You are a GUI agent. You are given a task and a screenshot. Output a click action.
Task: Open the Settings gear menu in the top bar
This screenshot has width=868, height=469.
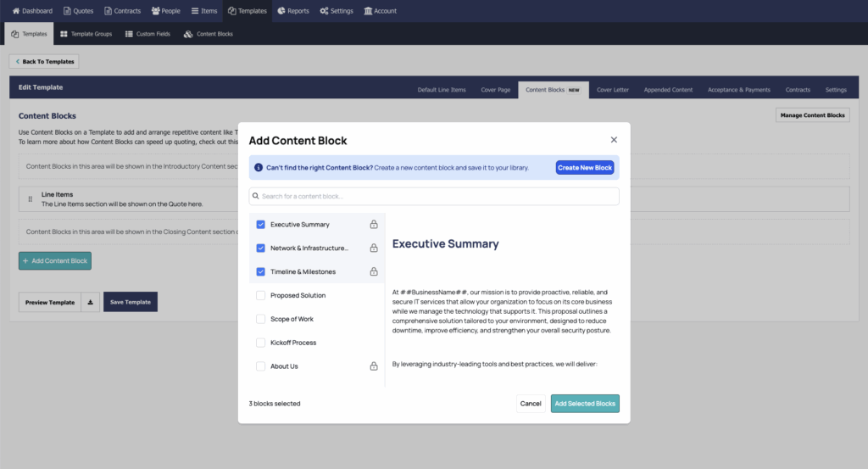(x=337, y=11)
